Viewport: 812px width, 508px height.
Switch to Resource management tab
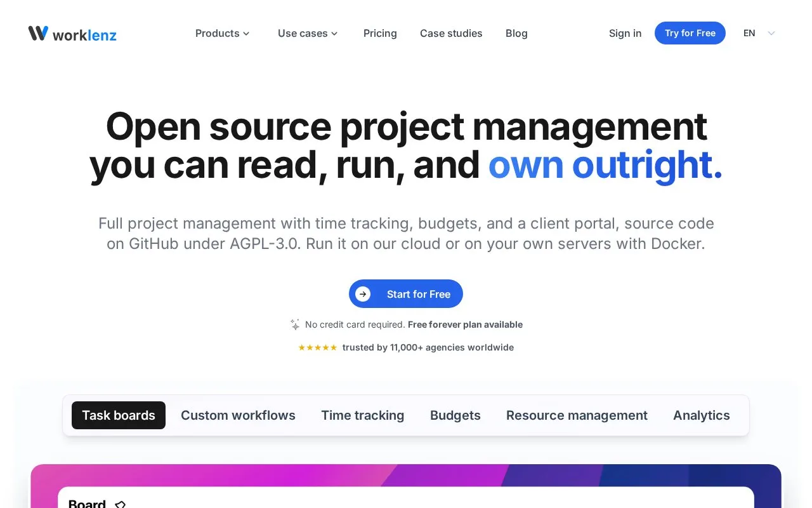click(577, 415)
